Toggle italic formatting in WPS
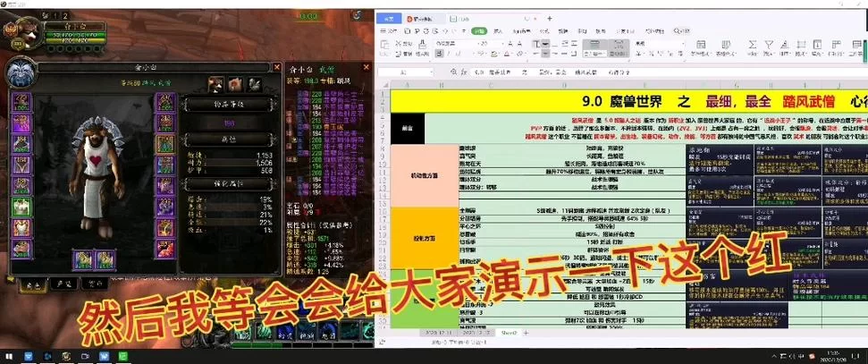Image resolution: width=868 pixels, height=364 pixels. [x=449, y=54]
